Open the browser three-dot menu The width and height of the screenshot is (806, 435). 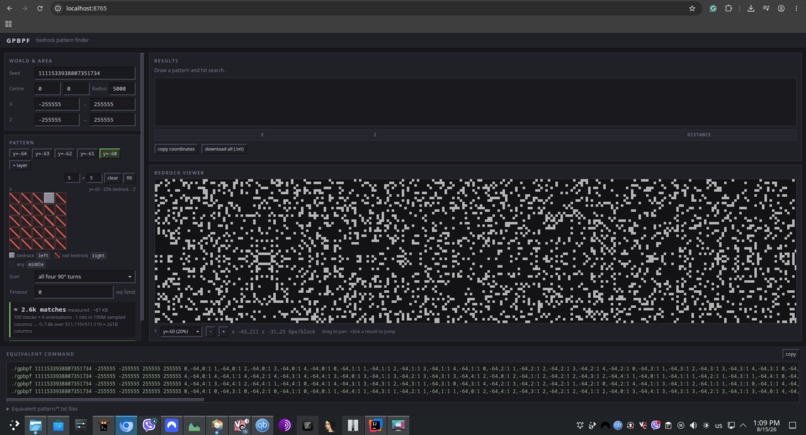point(796,8)
